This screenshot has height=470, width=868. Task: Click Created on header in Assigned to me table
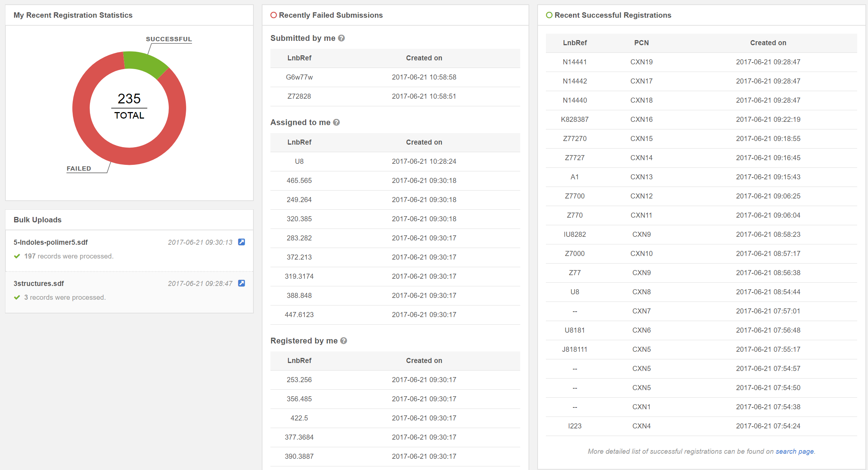click(424, 142)
